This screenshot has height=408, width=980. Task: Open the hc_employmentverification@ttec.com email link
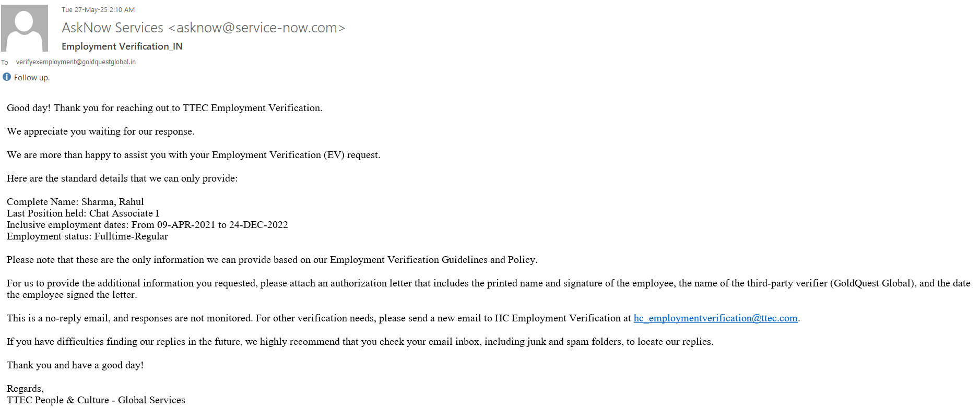[715, 318]
